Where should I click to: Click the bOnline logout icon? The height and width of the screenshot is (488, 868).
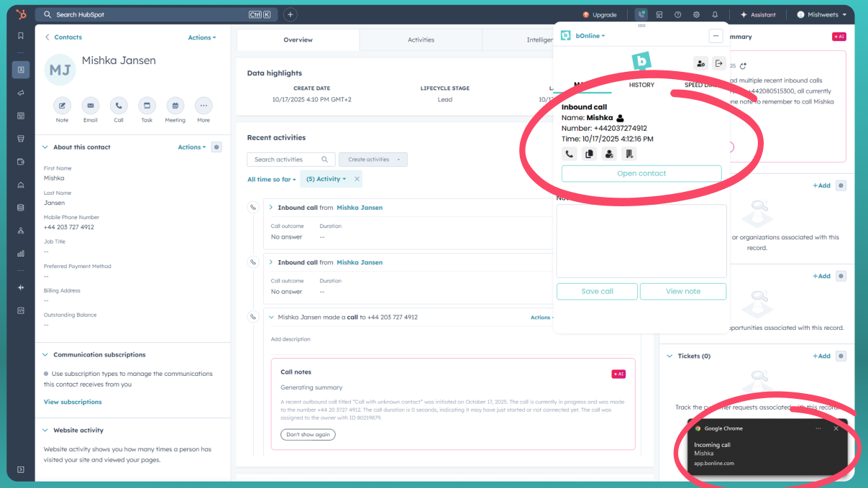pos(718,63)
